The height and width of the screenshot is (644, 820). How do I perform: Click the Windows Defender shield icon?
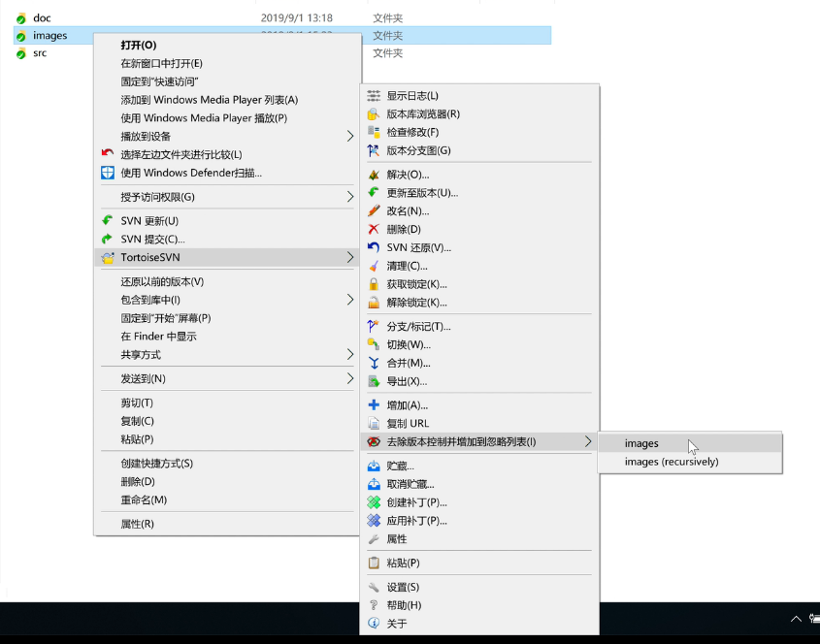click(x=107, y=173)
